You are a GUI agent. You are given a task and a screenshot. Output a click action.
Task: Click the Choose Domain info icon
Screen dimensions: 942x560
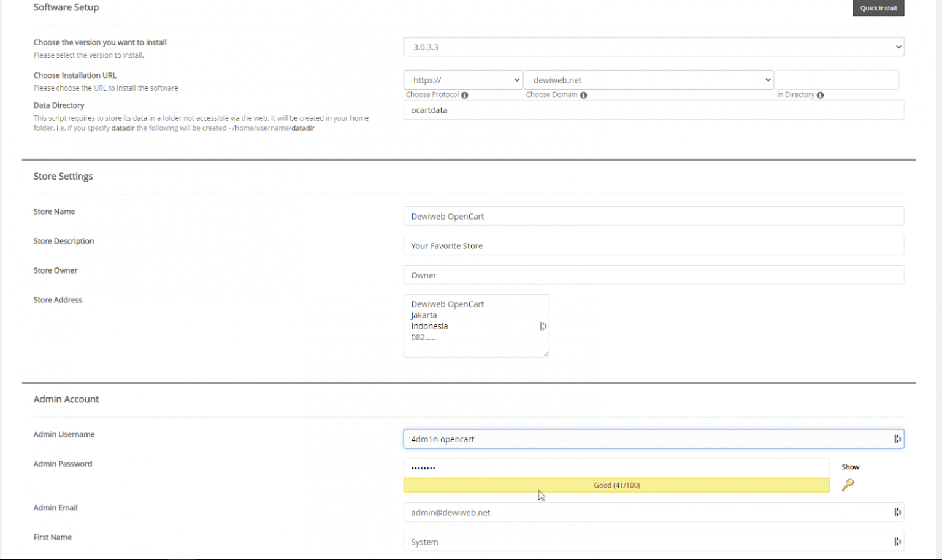[583, 95]
